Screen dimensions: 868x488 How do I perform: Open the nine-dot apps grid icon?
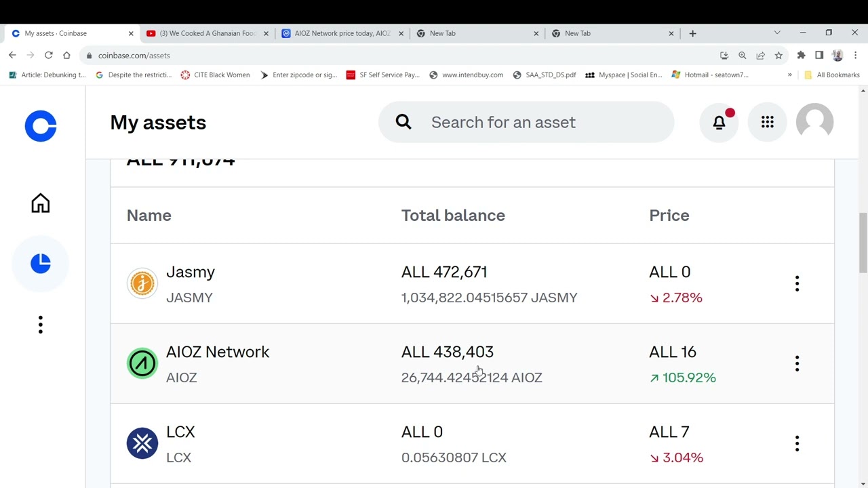(x=767, y=123)
